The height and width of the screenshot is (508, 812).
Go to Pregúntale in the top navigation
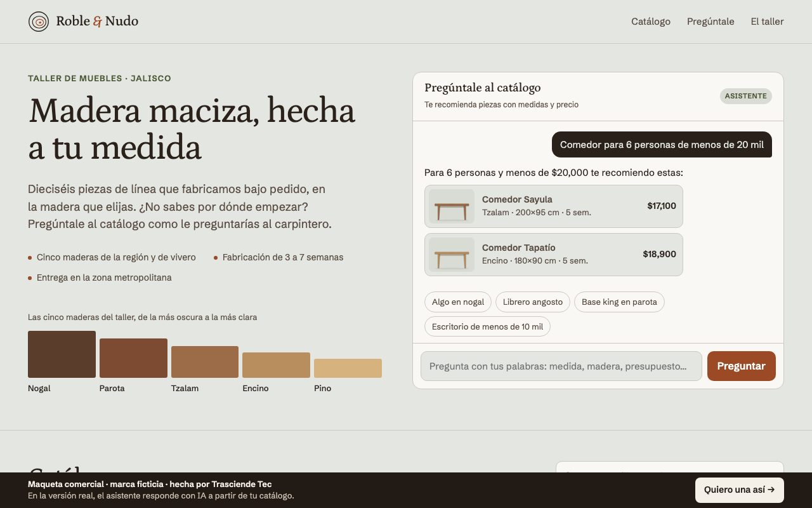pyautogui.click(x=710, y=22)
